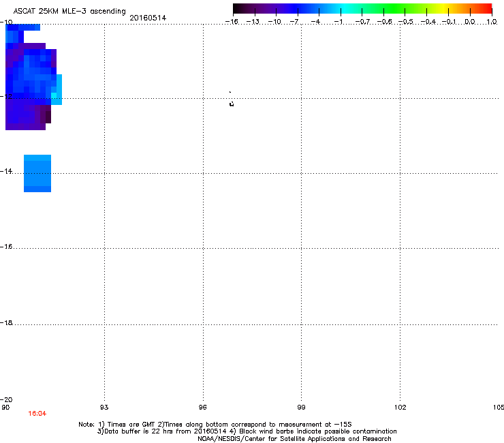Click the color bar label -4

click(x=315, y=22)
